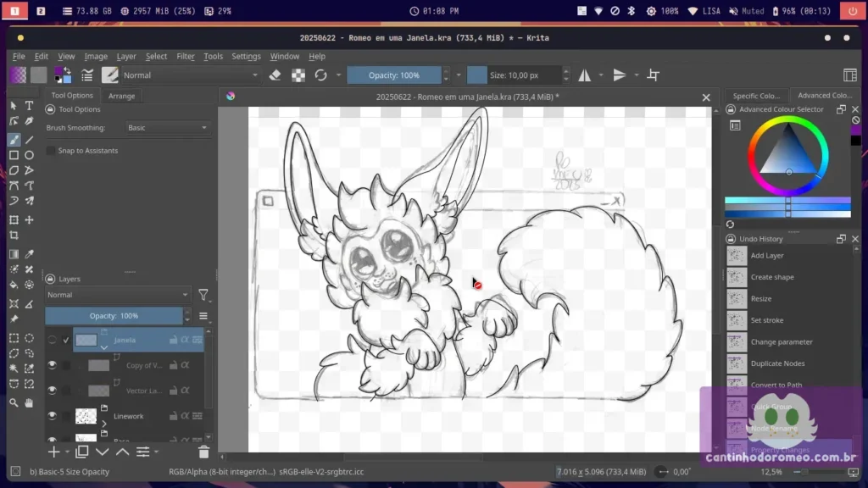Viewport: 868px width, 488px height.
Task: Toggle preserve alpha checker icon
Action: tap(298, 75)
